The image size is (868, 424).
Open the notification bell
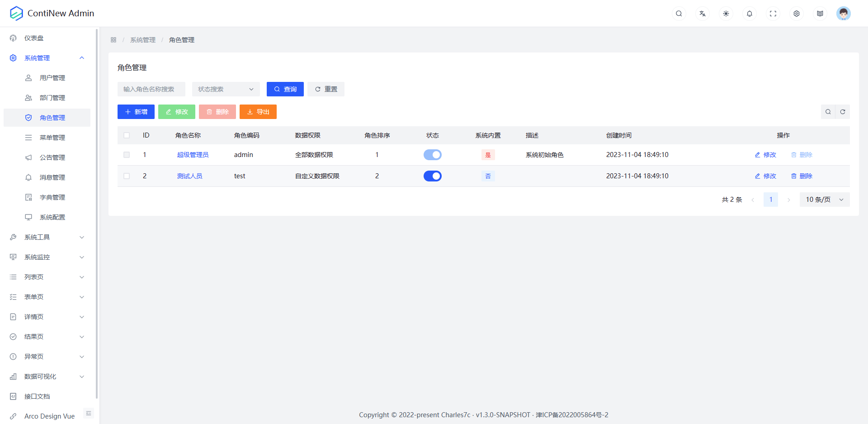[749, 14]
